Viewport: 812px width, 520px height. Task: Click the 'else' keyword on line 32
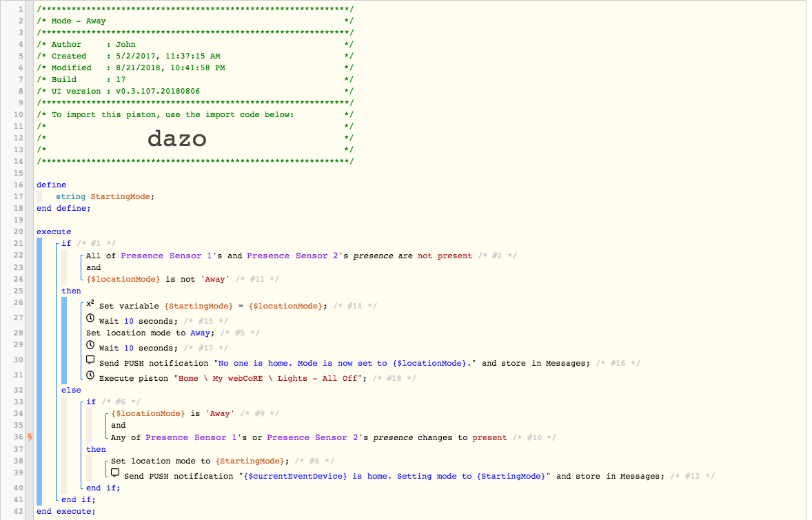click(x=72, y=390)
